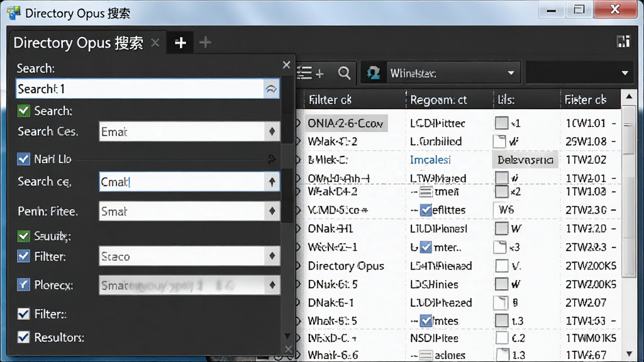Click the list icon beside tmeit

426,192
